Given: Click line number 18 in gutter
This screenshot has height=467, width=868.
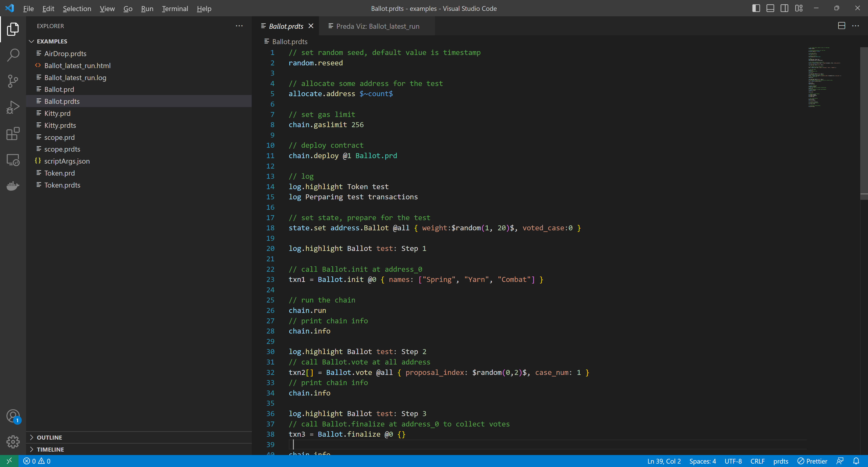Looking at the screenshot, I should click(x=270, y=228).
